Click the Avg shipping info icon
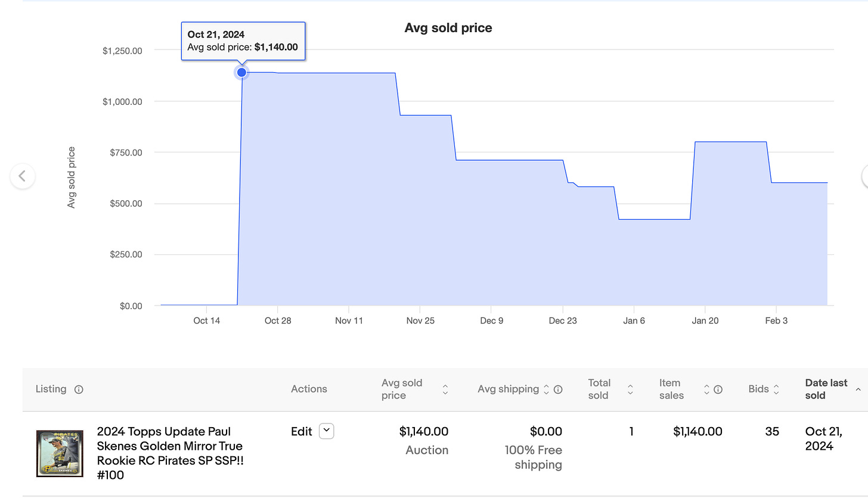This screenshot has height=498, width=868. click(x=558, y=390)
